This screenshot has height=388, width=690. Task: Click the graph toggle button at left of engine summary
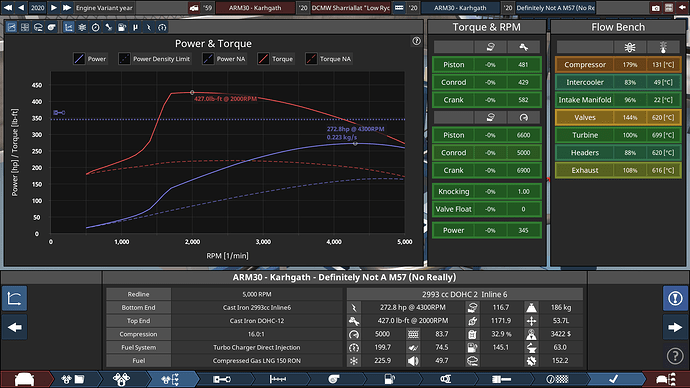(x=15, y=298)
